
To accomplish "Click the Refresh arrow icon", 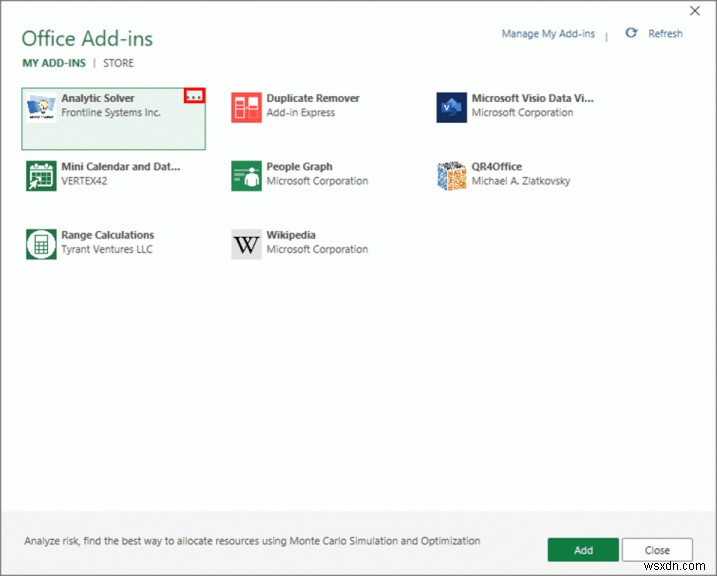I will point(631,33).
